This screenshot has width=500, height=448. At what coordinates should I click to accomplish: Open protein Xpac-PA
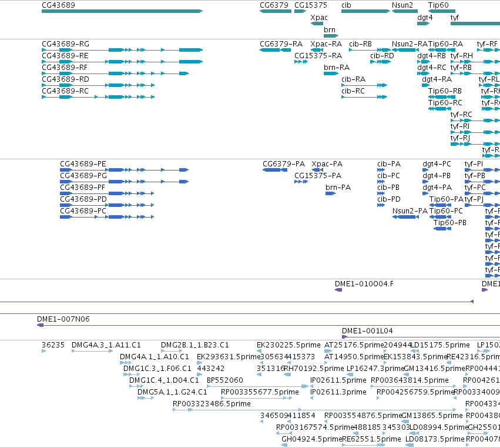click(x=318, y=170)
